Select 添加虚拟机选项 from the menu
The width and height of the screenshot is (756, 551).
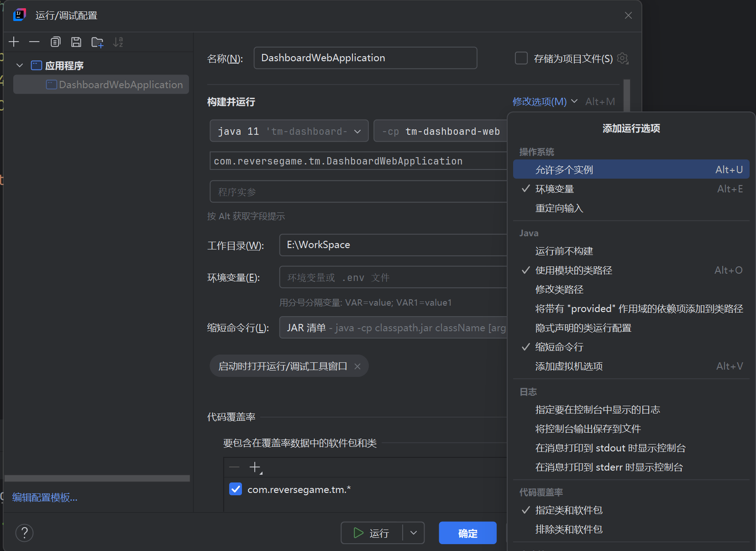(x=568, y=366)
